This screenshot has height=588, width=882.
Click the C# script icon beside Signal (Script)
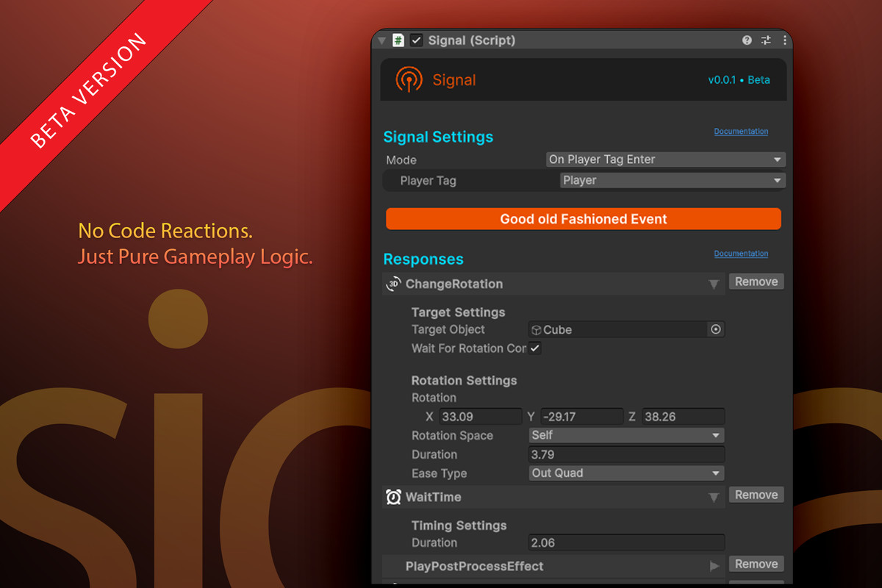[x=398, y=40]
